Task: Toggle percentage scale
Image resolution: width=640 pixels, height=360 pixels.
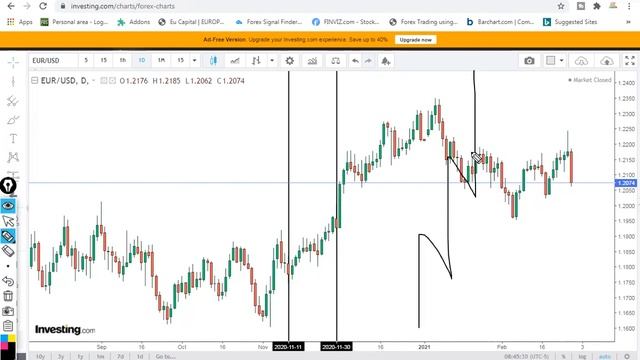Action: coord(563,357)
